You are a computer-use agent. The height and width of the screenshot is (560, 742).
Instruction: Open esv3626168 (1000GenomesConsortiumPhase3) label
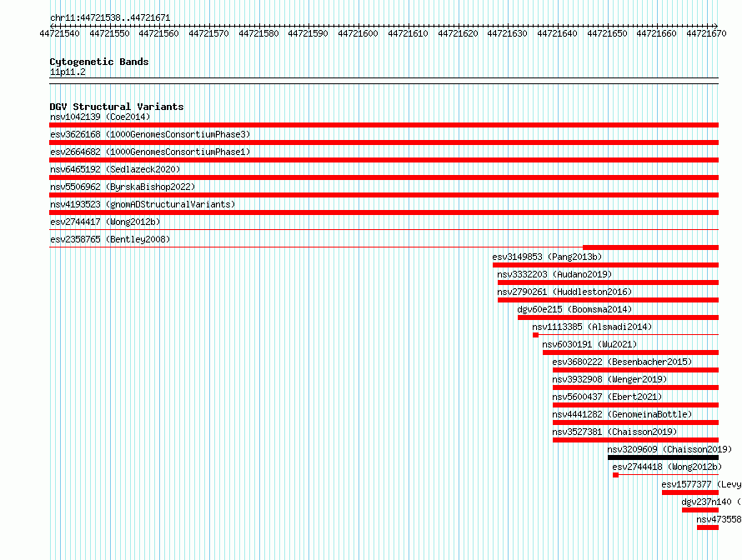pos(150,134)
